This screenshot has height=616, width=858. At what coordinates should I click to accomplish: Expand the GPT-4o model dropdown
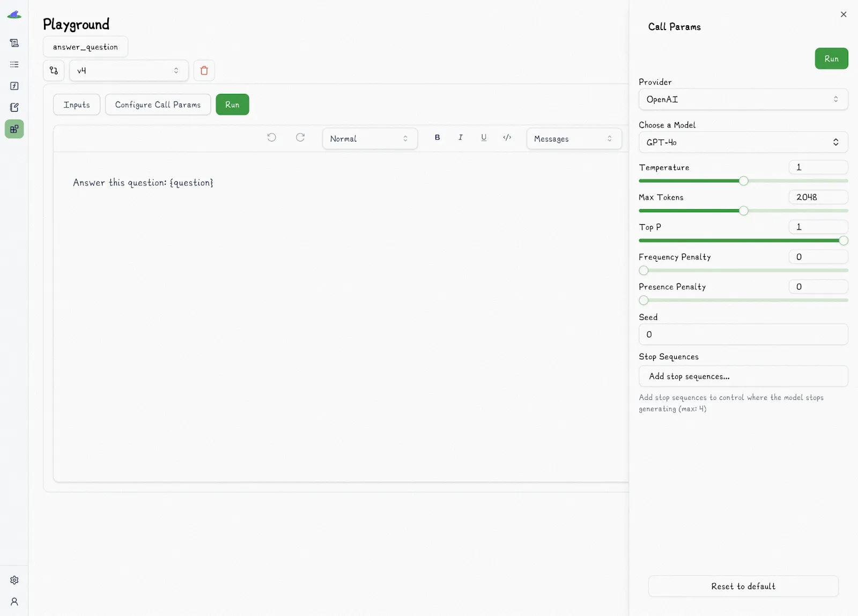743,143
